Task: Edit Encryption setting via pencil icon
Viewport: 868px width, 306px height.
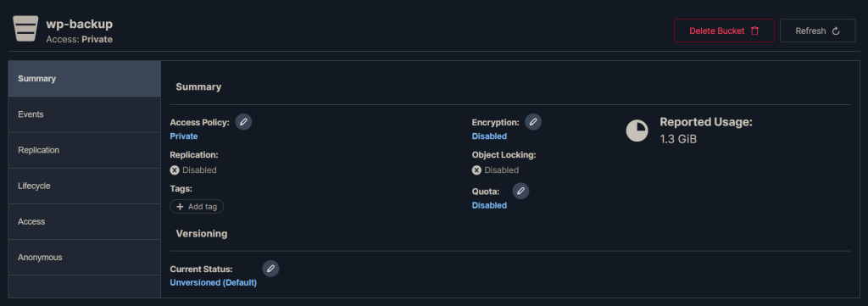Action: tap(533, 122)
